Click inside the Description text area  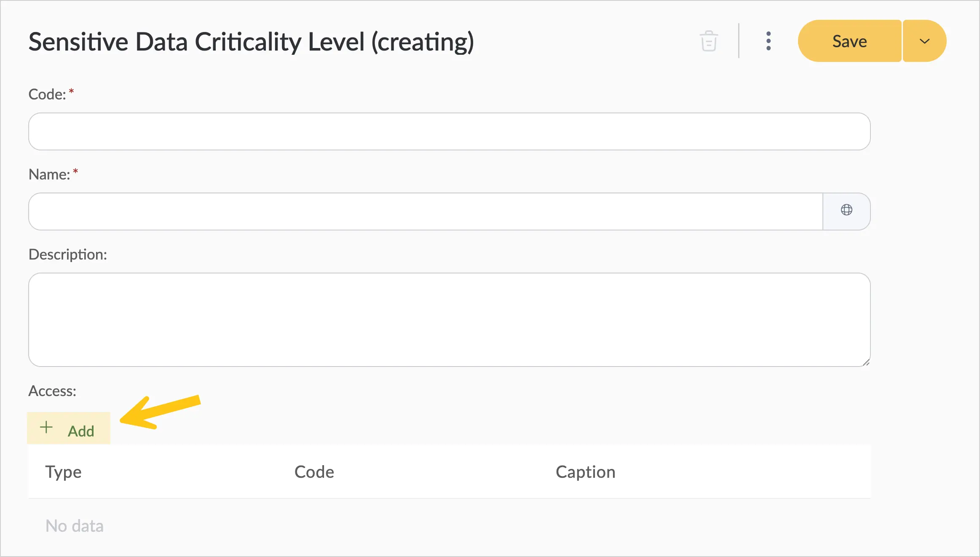click(449, 320)
